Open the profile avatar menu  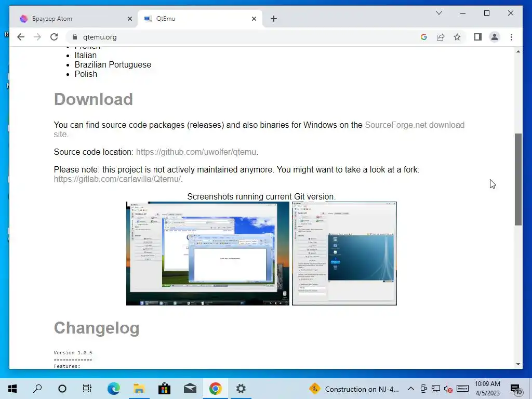(x=495, y=37)
